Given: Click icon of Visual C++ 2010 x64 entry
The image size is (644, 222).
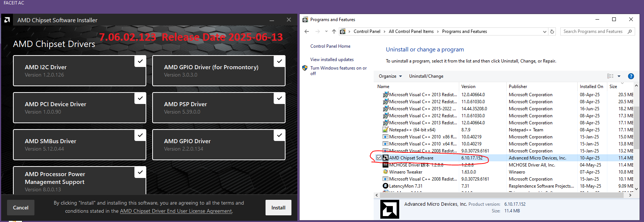Looking at the screenshot, I should pos(386,144).
